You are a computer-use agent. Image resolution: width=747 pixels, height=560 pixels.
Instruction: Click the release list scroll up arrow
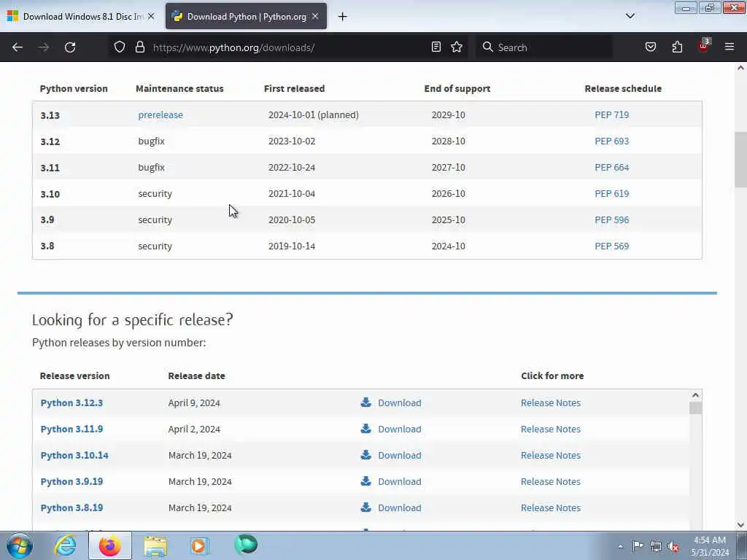click(695, 395)
